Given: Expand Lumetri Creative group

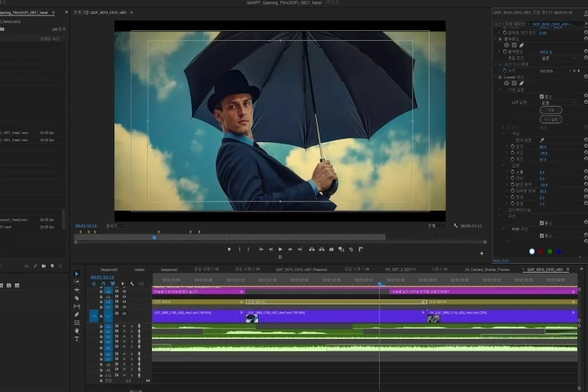Looking at the screenshot, I should coord(500,210).
